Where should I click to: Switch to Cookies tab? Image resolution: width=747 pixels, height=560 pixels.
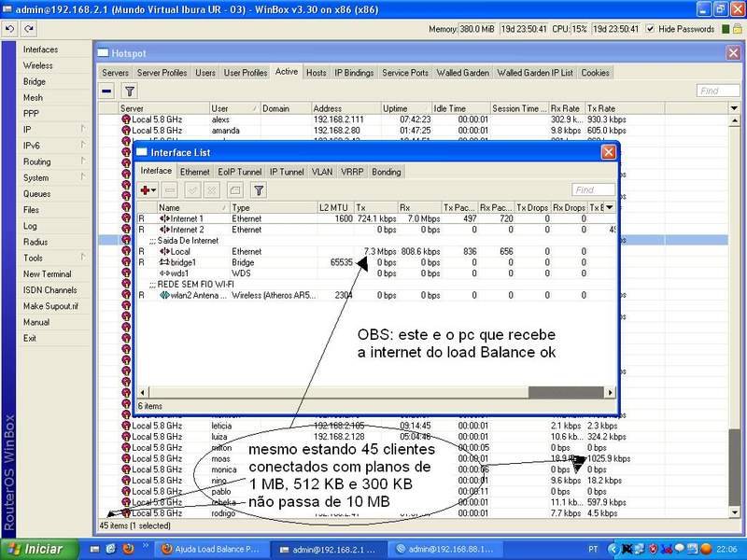coord(595,73)
